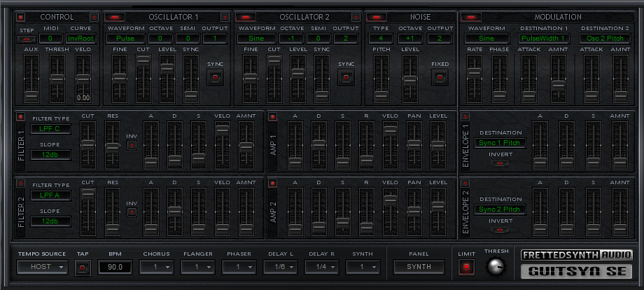Enable Oscillator 2 SYNC button
This screenshot has height=290, width=644.
click(x=346, y=77)
